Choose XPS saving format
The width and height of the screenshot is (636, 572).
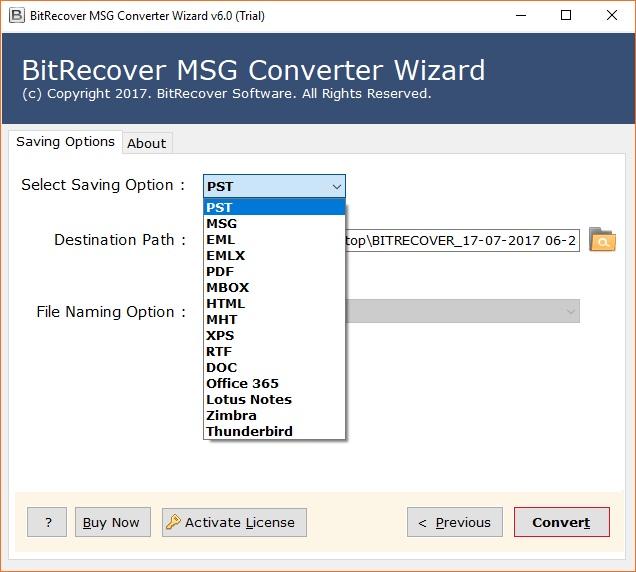274,335
